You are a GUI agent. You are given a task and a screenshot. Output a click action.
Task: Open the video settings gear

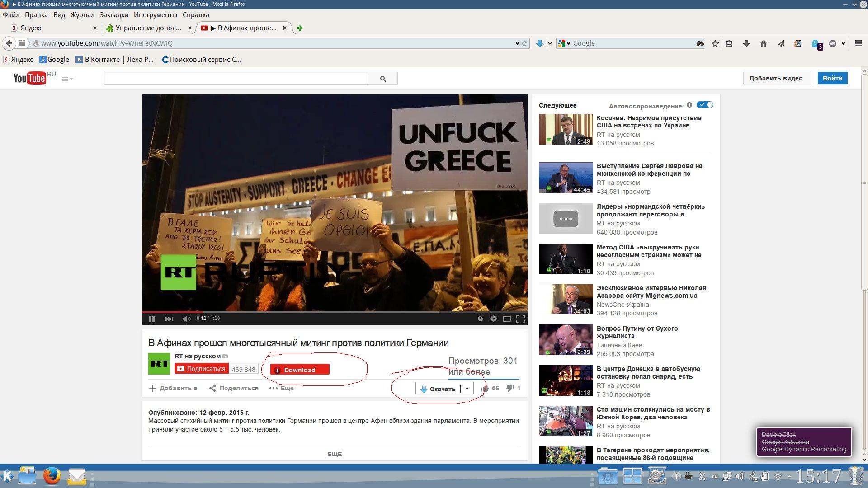[x=494, y=319]
